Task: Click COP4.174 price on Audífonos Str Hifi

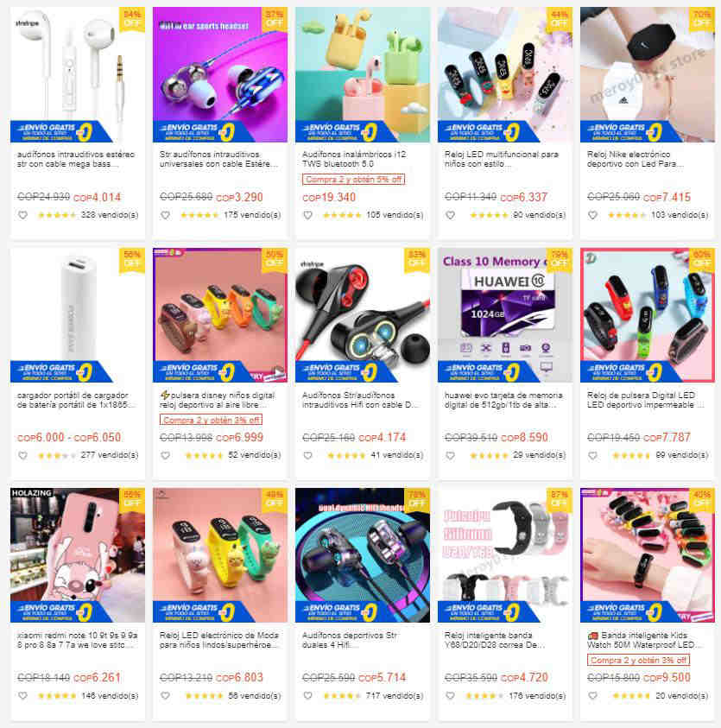Action: click(x=383, y=437)
